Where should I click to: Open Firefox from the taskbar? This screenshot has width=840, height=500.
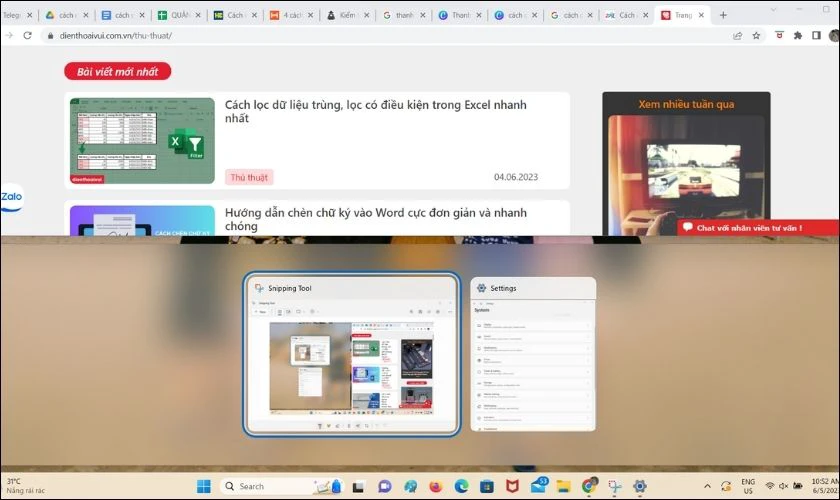(436, 487)
